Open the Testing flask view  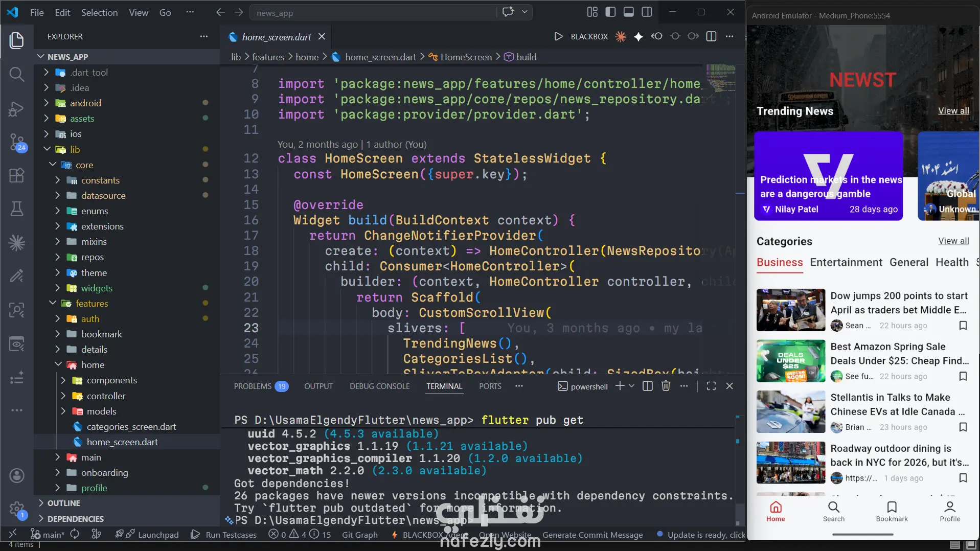pos(16,209)
